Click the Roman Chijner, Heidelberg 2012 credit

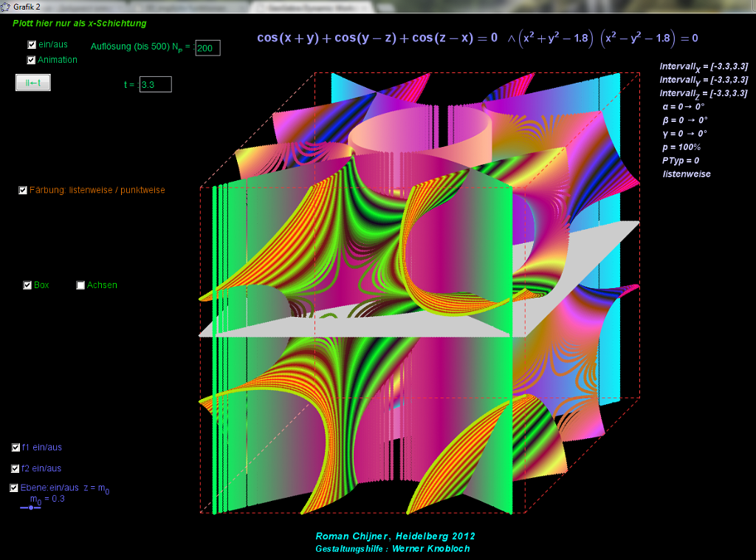[395, 536]
